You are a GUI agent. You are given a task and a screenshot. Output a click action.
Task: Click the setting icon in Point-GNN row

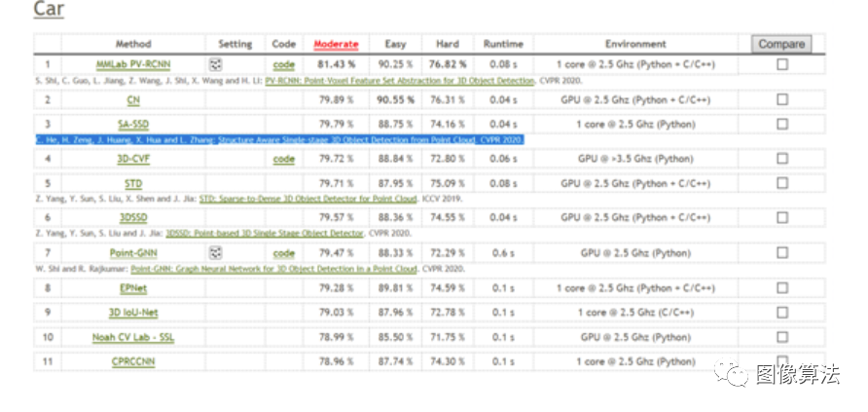click(215, 253)
